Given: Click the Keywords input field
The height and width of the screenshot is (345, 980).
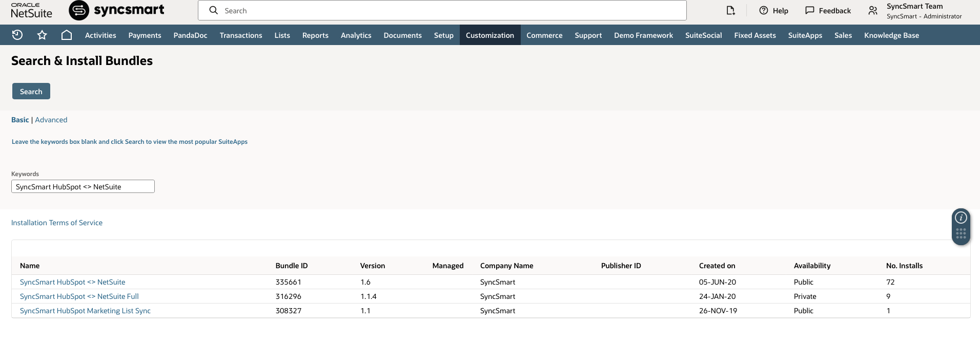Looking at the screenshot, I should tap(83, 187).
